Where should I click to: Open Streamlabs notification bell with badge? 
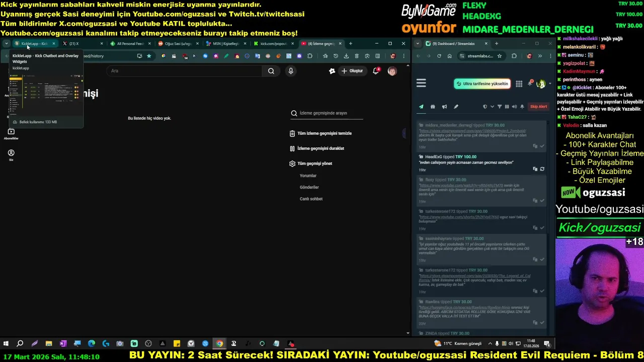(x=530, y=83)
